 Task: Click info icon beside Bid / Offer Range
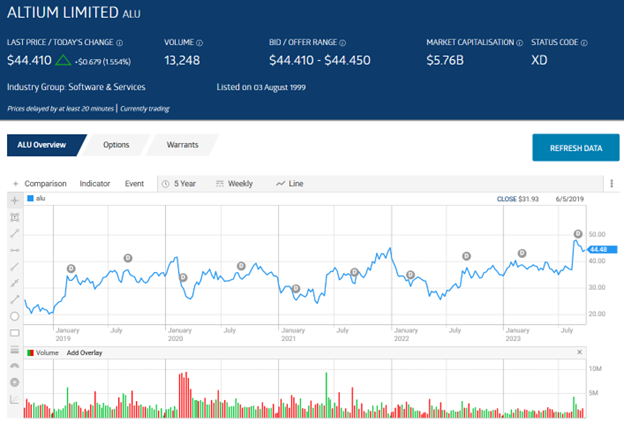click(x=343, y=43)
